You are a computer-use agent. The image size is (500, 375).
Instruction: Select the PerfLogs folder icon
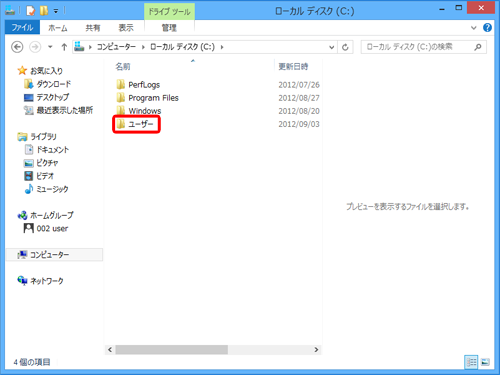click(121, 84)
